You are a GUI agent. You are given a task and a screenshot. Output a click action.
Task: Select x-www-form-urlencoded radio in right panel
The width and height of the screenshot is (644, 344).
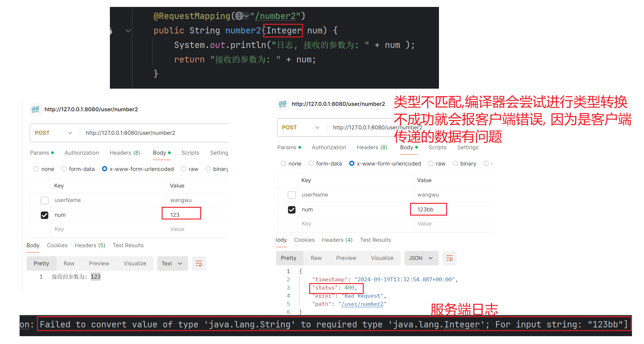click(x=352, y=163)
